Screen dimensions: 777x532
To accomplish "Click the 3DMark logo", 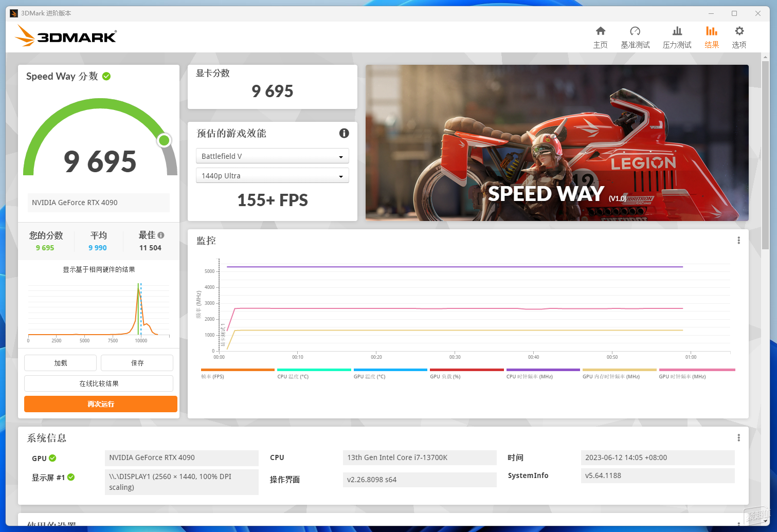I will click(66, 36).
